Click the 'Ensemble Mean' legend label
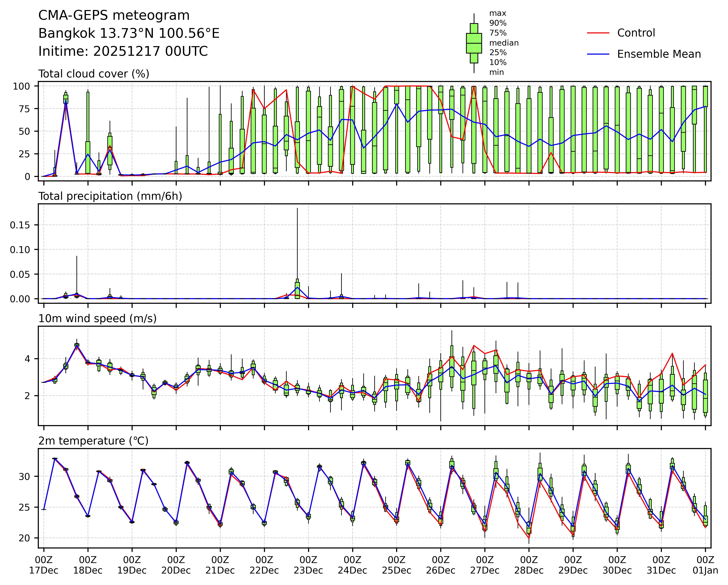The image size is (728, 585). coord(659,54)
